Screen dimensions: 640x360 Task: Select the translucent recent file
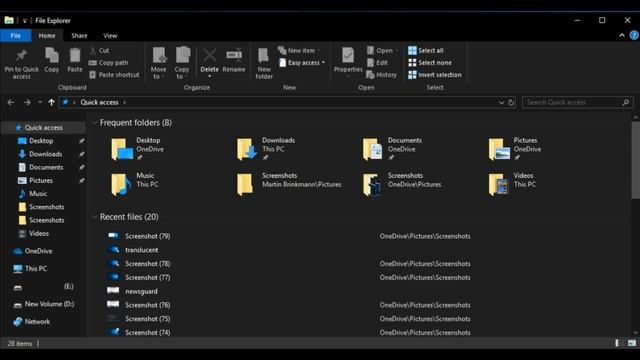point(142,250)
